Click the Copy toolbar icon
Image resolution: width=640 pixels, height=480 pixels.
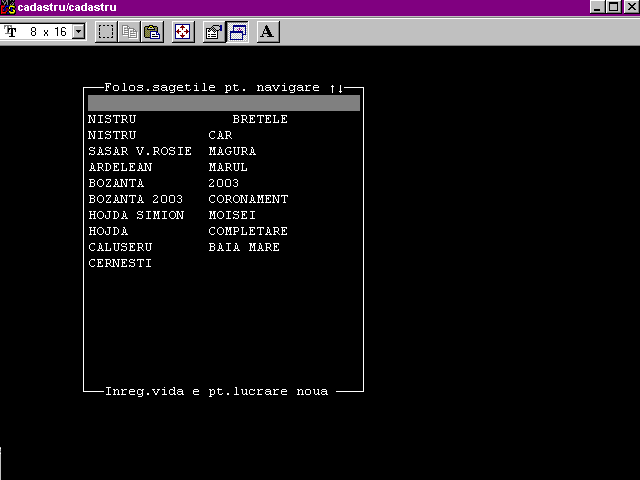[x=129, y=32]
